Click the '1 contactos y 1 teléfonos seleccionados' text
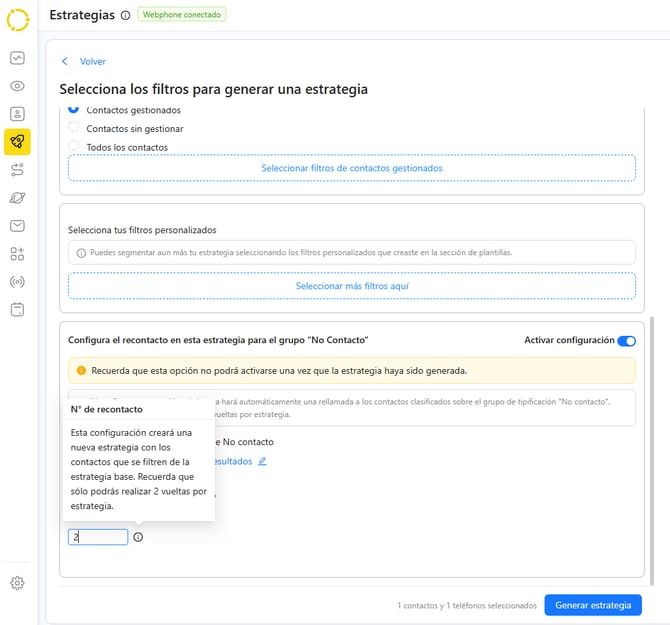Image resolution: width=670 pixels, height=625 pixels. click(x=467, y=605)
